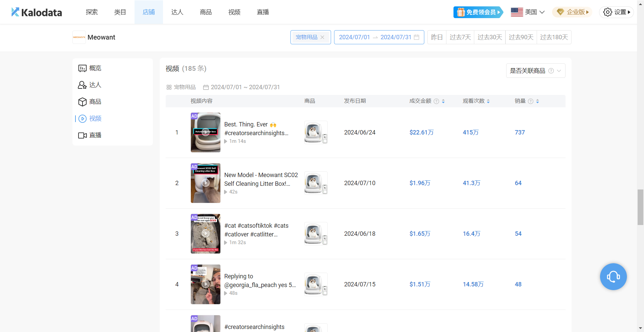Play the 'Best. Thing. Ever' video thumbnail

coord(206,132)
